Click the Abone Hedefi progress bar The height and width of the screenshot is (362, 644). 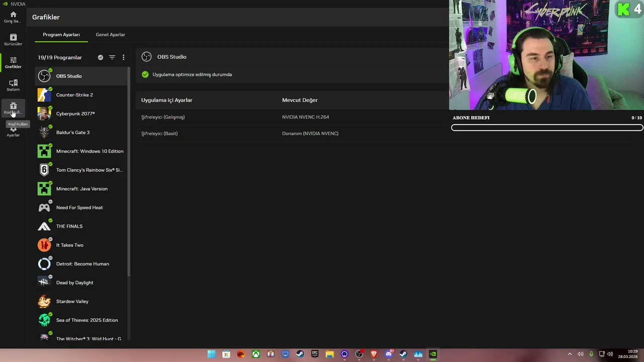(547, 128)
